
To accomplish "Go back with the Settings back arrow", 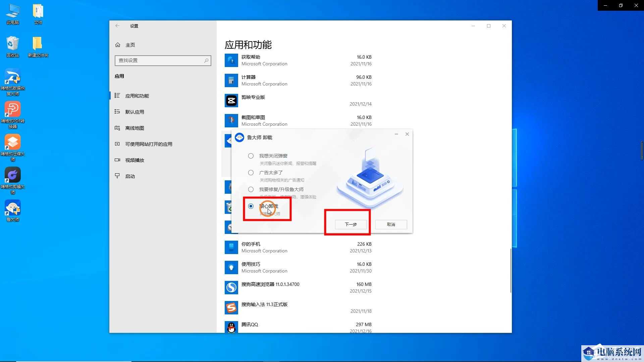I will point(117,26).
